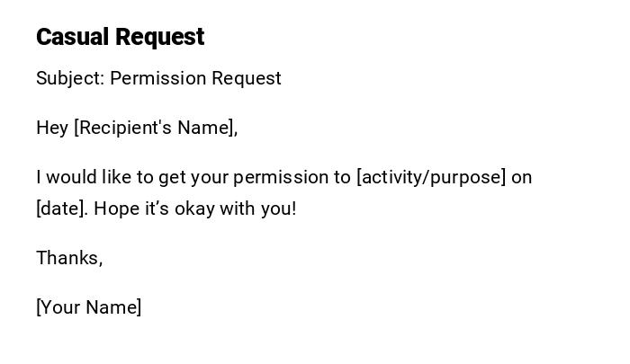Click the word "Casual" in the heading
The width and height of the screenshot is (630, 364).
click(73, 37)
